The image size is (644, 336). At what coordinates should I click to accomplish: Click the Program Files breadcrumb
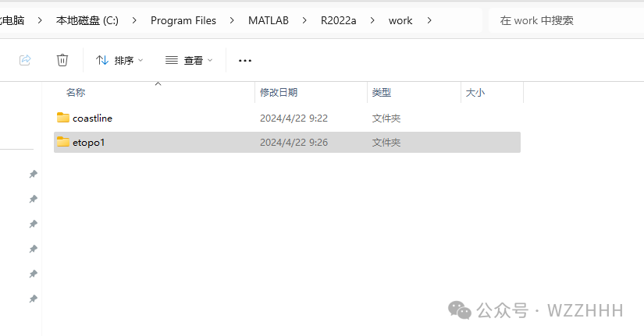(183, 20)
